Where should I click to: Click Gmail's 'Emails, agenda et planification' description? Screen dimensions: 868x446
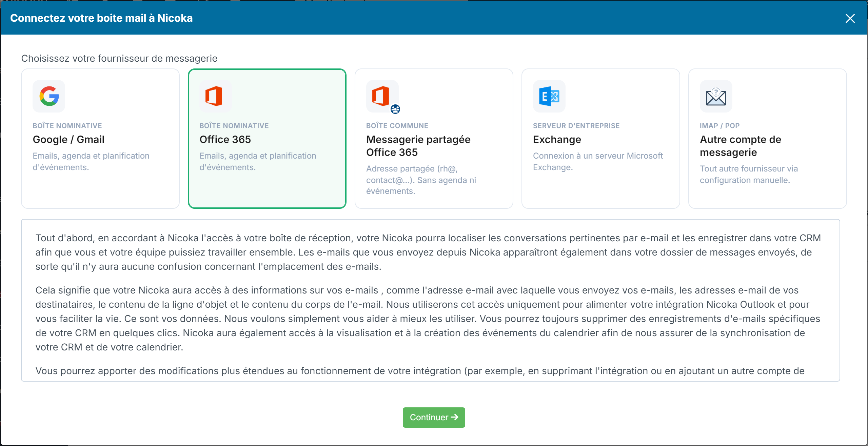click(91, 161)
